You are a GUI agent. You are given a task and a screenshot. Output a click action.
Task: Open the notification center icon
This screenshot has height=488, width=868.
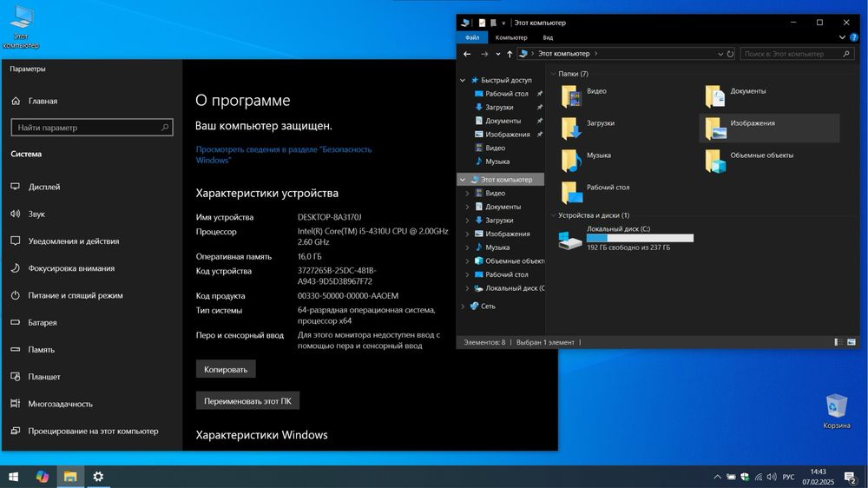851,477
